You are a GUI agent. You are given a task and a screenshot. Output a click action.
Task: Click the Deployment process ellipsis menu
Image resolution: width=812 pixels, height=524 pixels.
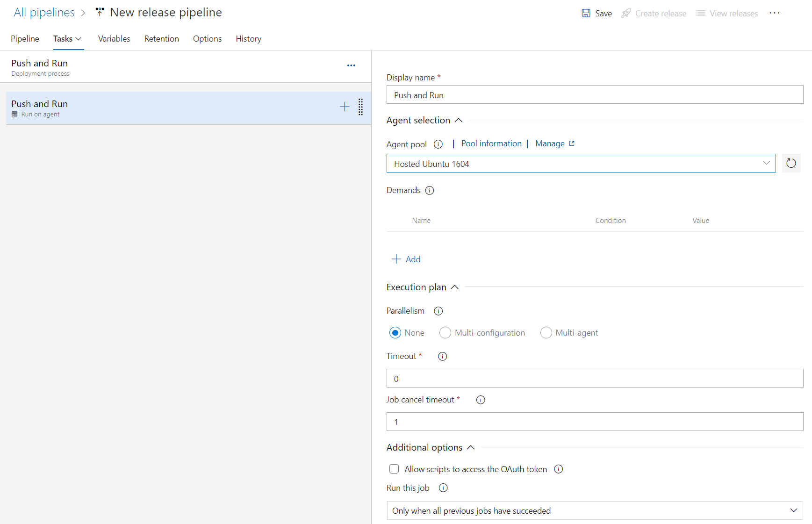[x=351, y=65]
